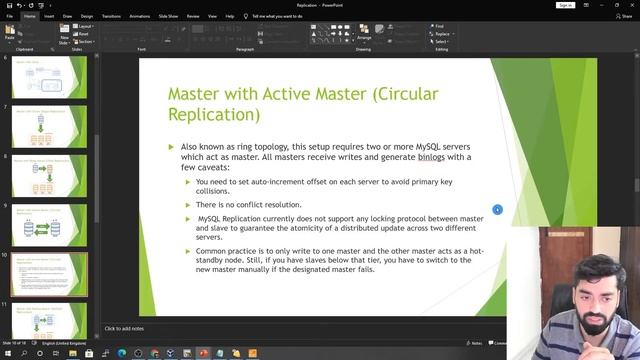Viewport: 640px width, 360px height.
Task: Customize Quick Access Toolbar dropdown arrow
Action: pyautogui.click(x=51, y=6)
